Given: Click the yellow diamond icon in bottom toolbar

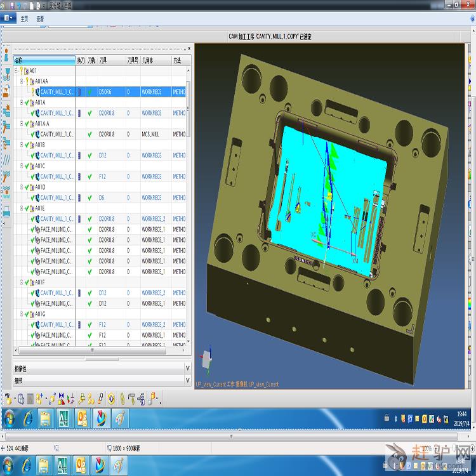Looking at the screenshot, I should coord(111,399).
